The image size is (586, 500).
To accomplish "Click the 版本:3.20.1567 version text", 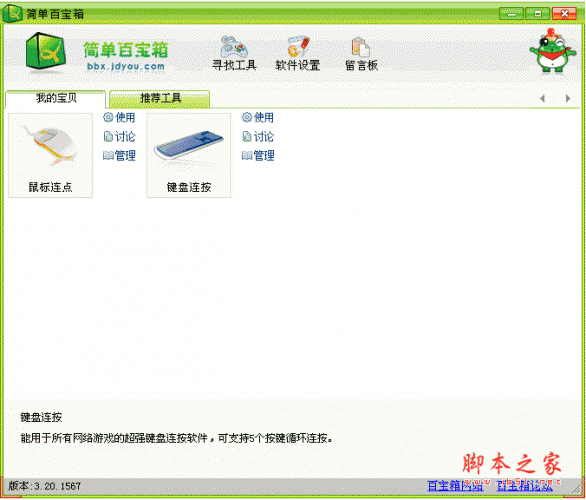I will 44,486.
